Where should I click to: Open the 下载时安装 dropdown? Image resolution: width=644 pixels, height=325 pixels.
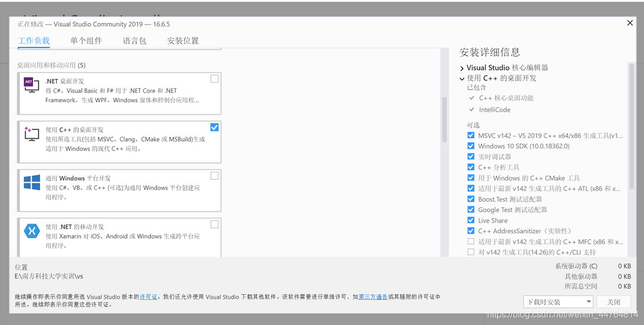point(558,302)
